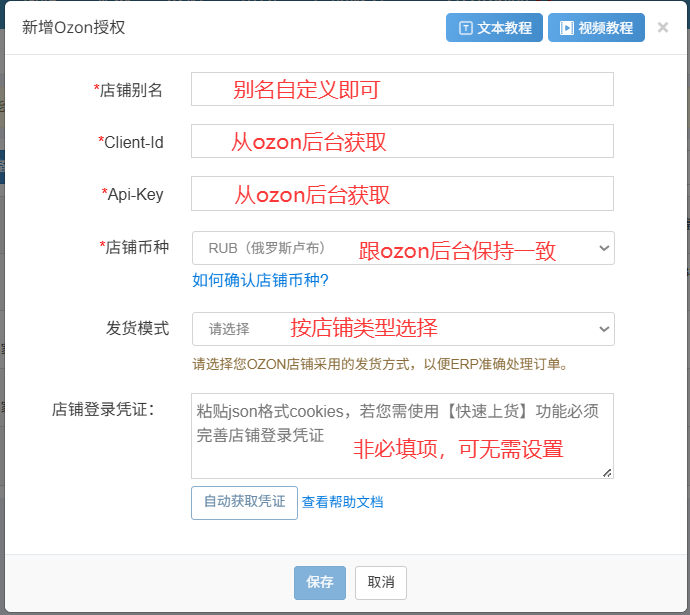Open the 店铺币种 RUB currency dropdown
This screenshot has width=690, height=615.
coord(403,248)
